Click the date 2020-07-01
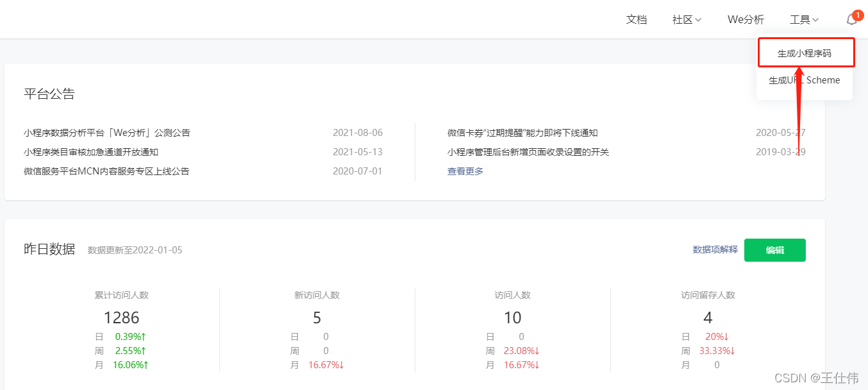The image size is (868, 390). click(358, 171)
